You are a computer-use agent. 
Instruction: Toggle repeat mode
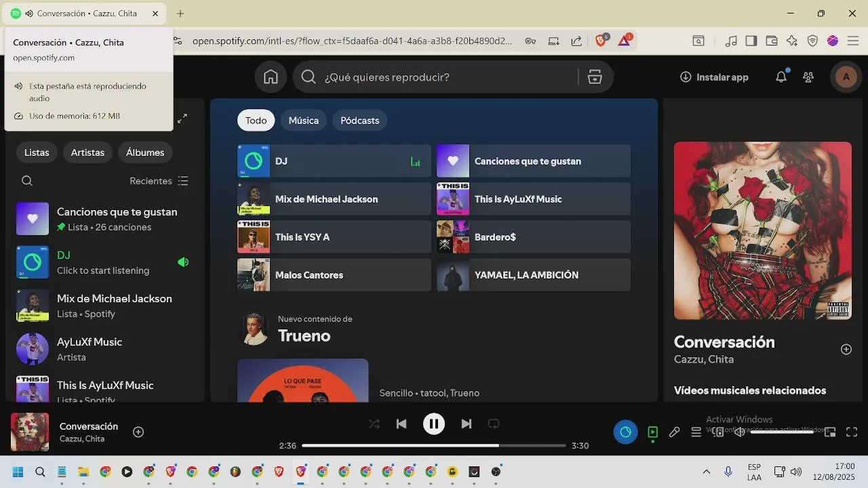point(494,424)
